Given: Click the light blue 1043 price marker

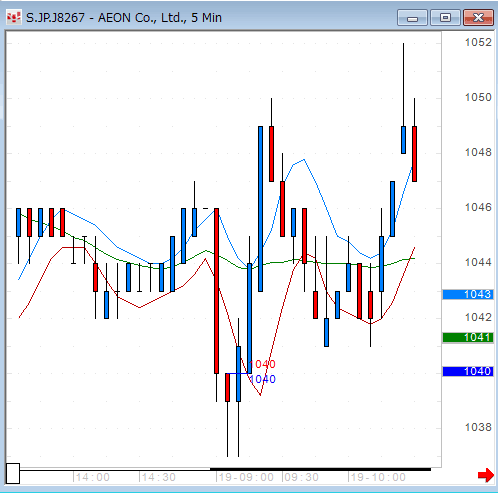Looking at the screenshot, I should pyautogui.click(x=468, y=294).
